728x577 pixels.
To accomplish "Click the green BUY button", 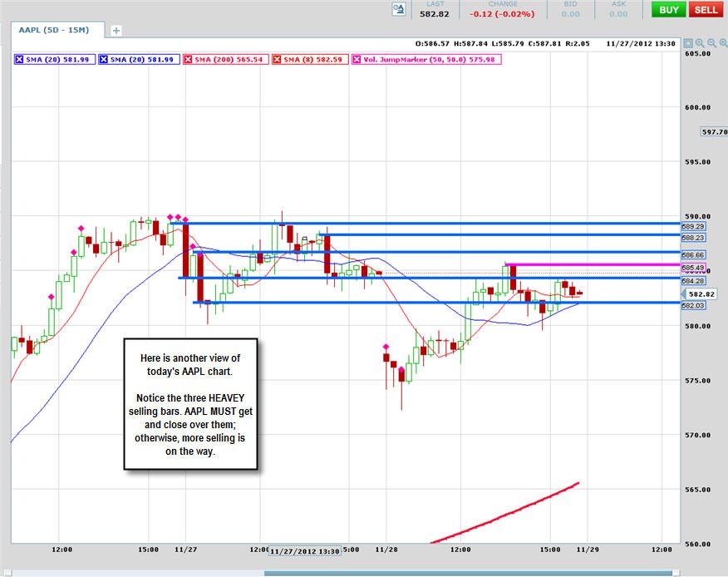I will pos(668,10).
